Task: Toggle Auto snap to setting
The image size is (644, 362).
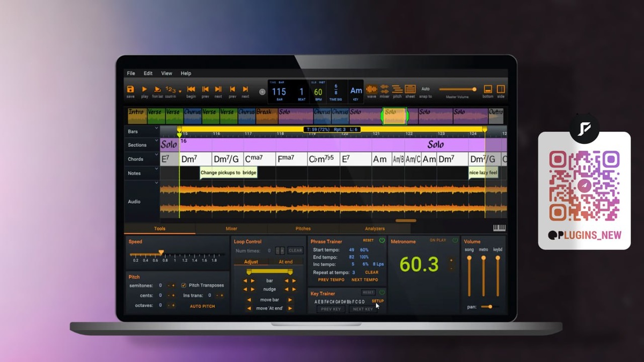Action: click(426, 89)
